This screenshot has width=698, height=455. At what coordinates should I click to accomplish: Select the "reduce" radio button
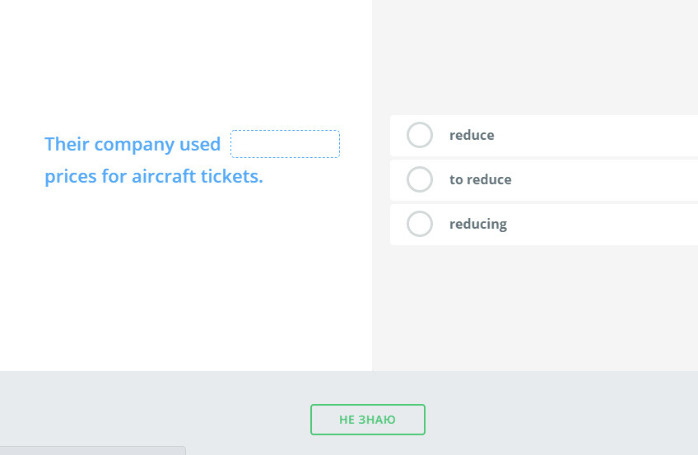420,135
